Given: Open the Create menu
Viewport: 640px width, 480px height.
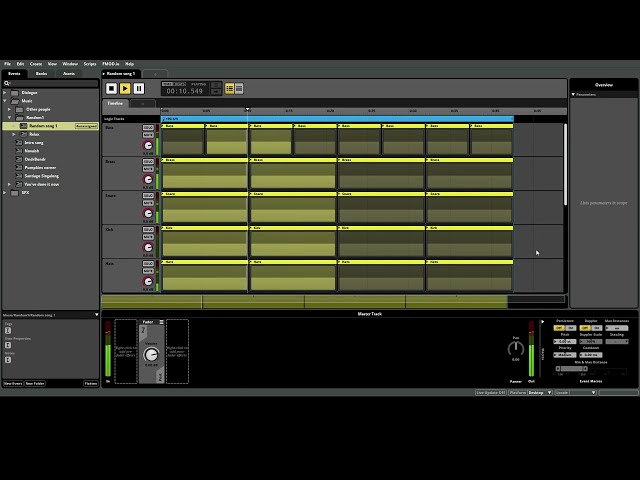Looking at the screenshot, I should [36, 64].
